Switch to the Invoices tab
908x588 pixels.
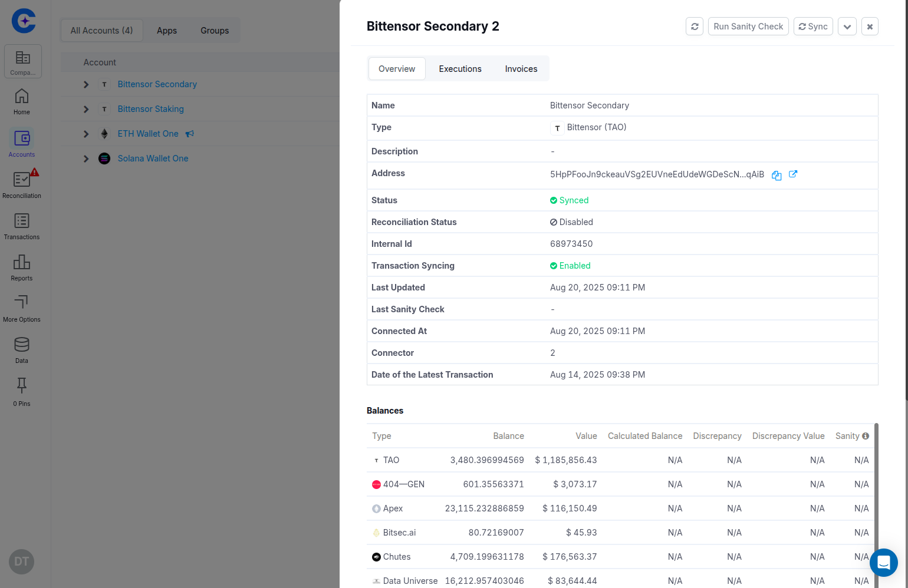pyautogui.click(x=521, y=69)
